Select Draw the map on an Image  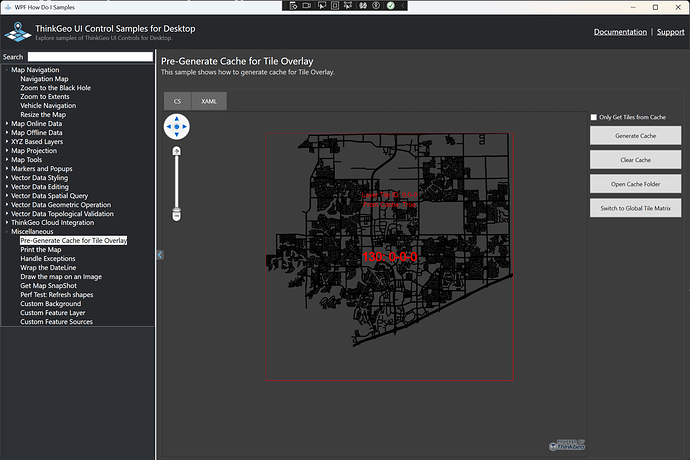61,276
